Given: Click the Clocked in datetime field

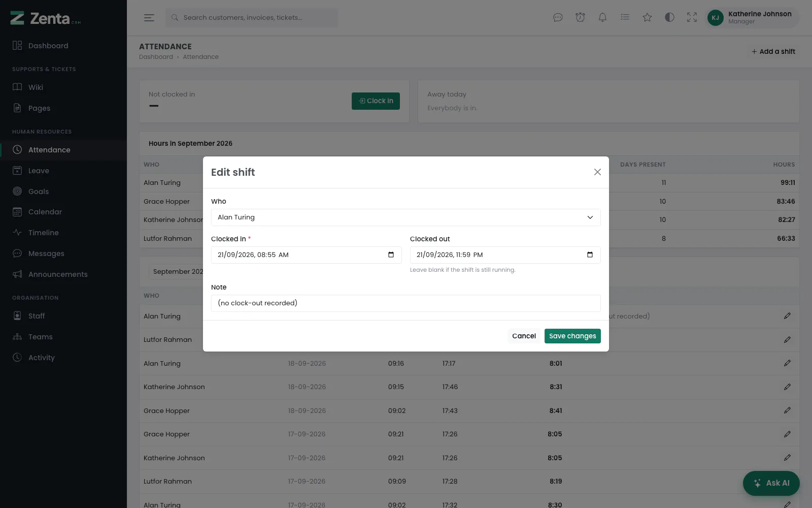Looking at the screenshot, I should coord(306,255).
